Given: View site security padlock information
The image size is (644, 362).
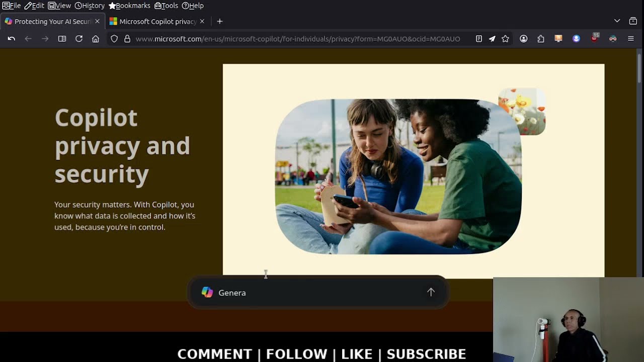Looking at the screenshot, I should point(127,39).
